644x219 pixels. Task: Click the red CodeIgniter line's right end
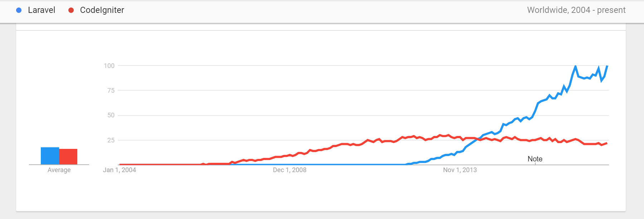click(x=607, y=143)
